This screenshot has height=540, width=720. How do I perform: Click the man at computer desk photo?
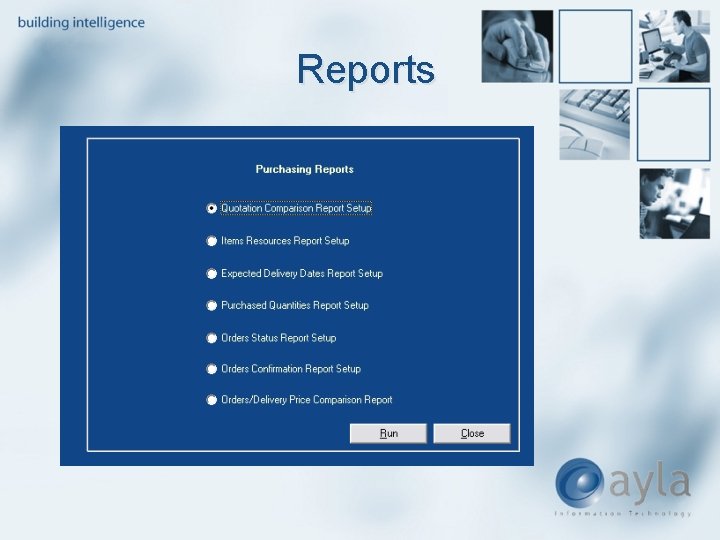pos(675,46)
